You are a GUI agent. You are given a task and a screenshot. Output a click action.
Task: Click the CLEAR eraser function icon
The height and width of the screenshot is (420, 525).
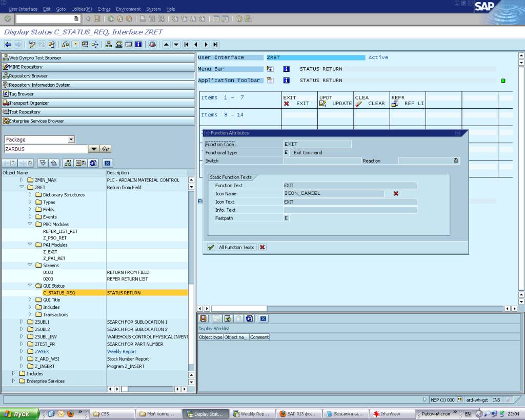click(358, 104)
